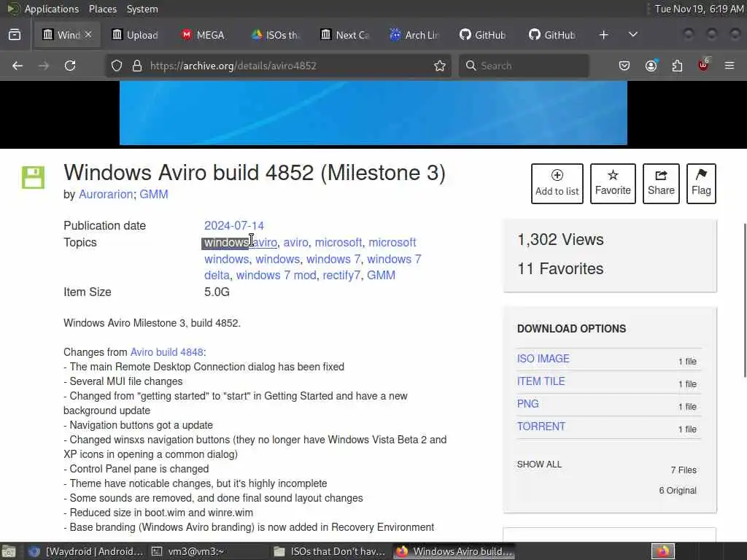The width and height of the screenshot is (747, 560).
Task: Switch to Waydroid Android taskbar window
Action: pyautogui.click(x=86, y=551)
